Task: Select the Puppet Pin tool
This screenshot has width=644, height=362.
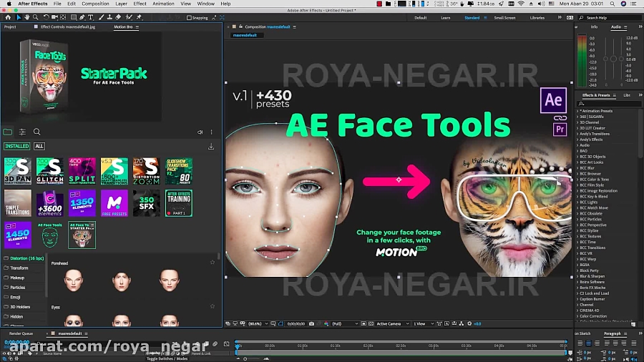Action: [x=140, y=18]
